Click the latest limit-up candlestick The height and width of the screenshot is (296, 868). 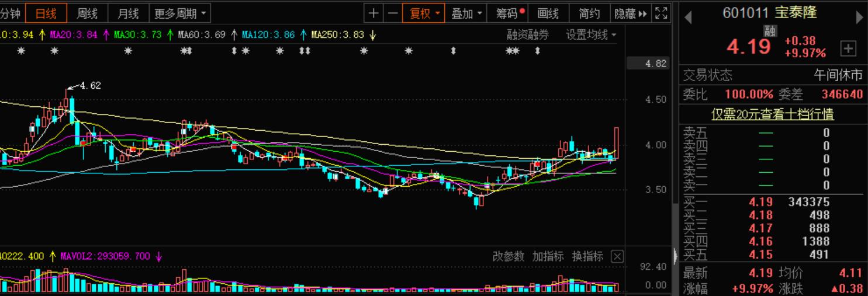pyautogui.click(x=616, y=142)
